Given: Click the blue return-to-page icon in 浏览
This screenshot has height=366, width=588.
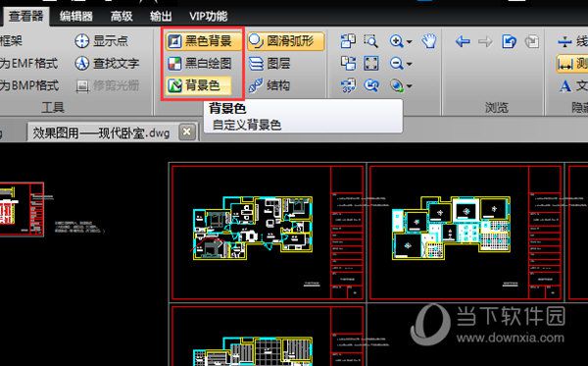Looking at the screenshot, I should pyautogui.click(x=509, y=41).
